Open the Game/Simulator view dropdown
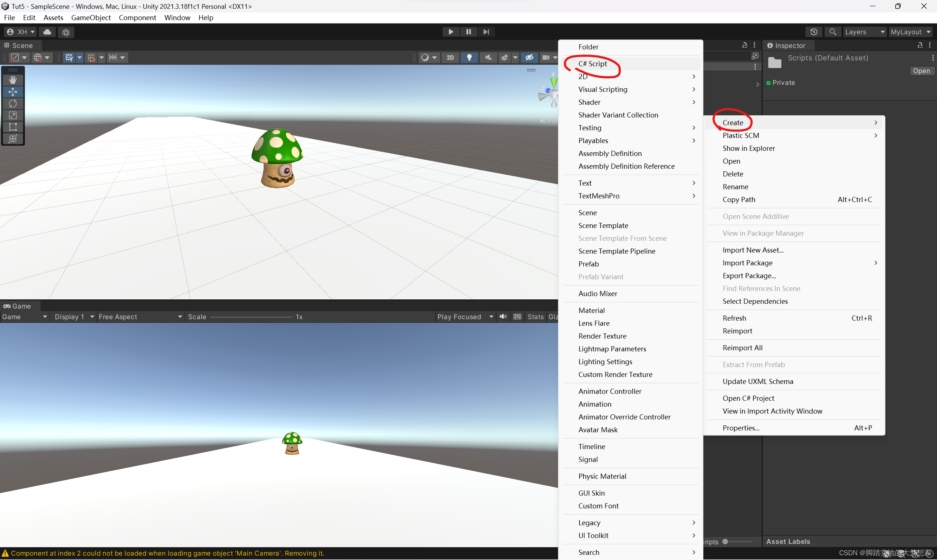Viewport: 937px width, 560px height. pyautogui.click(x=25, y=317)
